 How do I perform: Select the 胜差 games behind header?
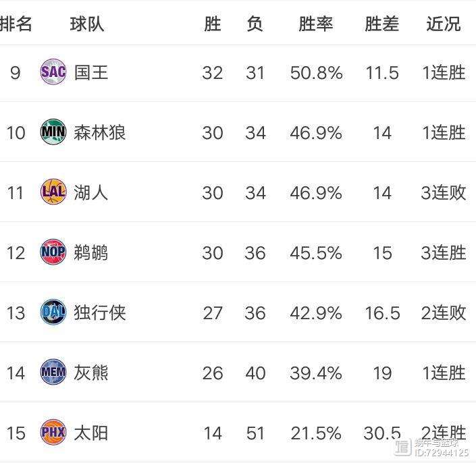382,24
